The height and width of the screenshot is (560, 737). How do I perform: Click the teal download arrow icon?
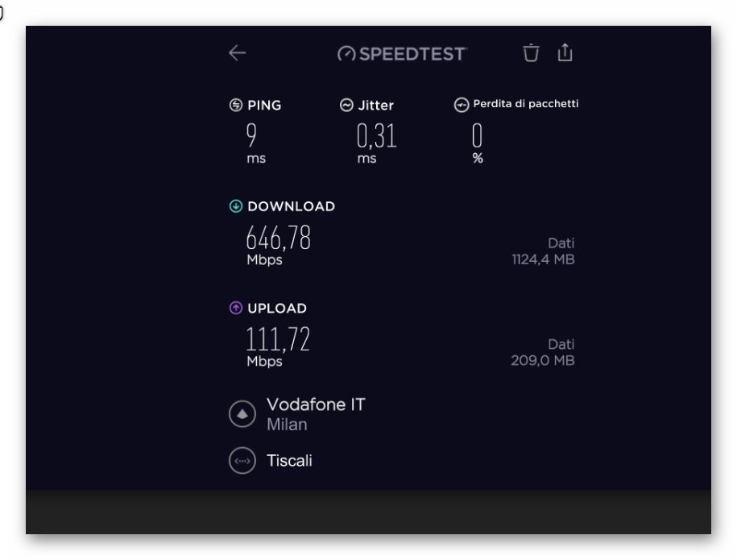236,206
